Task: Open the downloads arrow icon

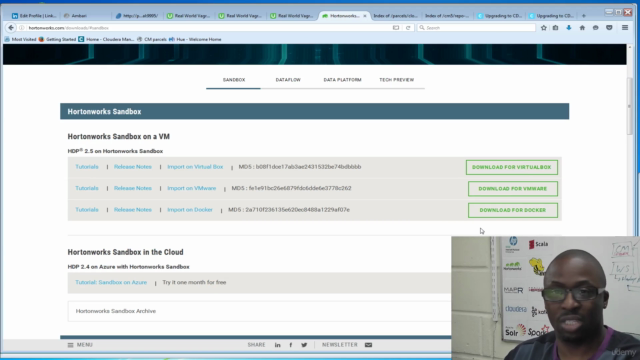Action: [x=569, y=28]
